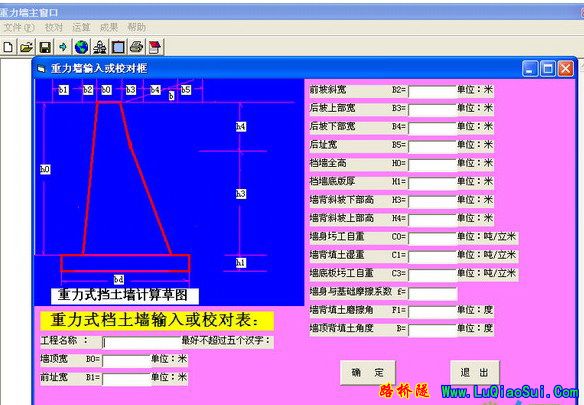584x405 pixels.
Task: Open the 文件 menu
Action: pos(19,27)
